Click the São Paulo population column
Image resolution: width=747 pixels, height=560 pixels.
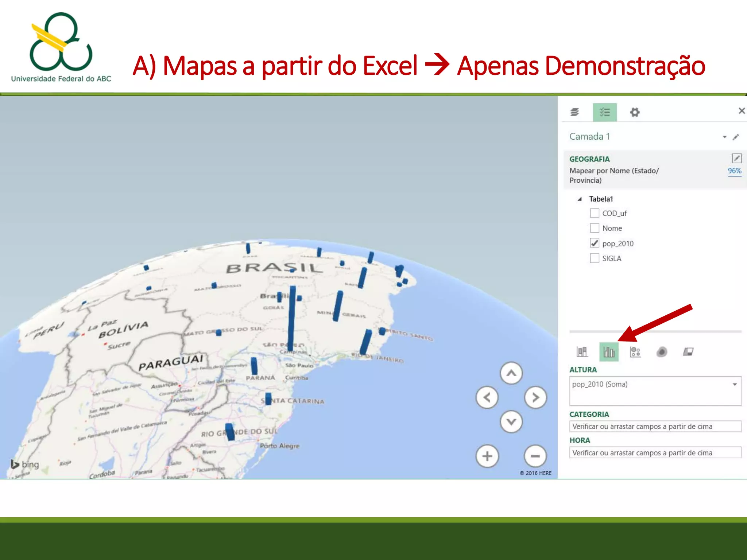[x=291, y=319]
